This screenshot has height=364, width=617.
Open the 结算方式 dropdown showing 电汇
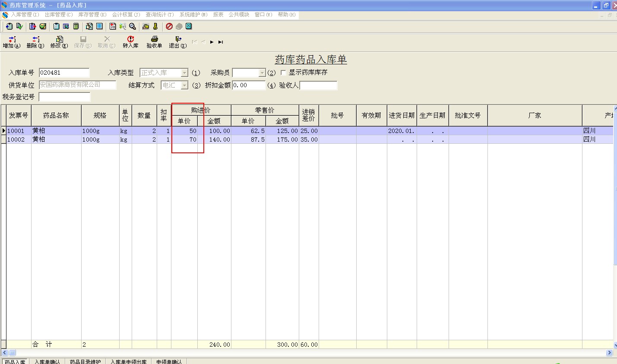(x=184, y=85)
